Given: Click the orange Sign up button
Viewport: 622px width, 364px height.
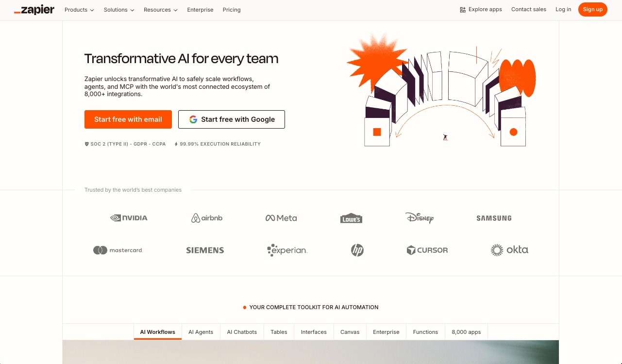Looking at the screenshot, I should pos(593,9).
